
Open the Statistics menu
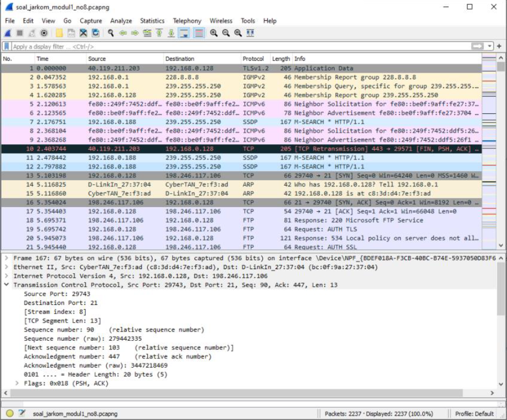(x=151, y=21)
